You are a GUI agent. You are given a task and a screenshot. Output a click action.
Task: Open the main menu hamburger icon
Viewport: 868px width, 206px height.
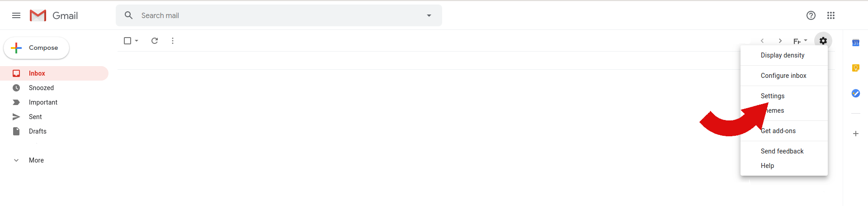[16, 15]
